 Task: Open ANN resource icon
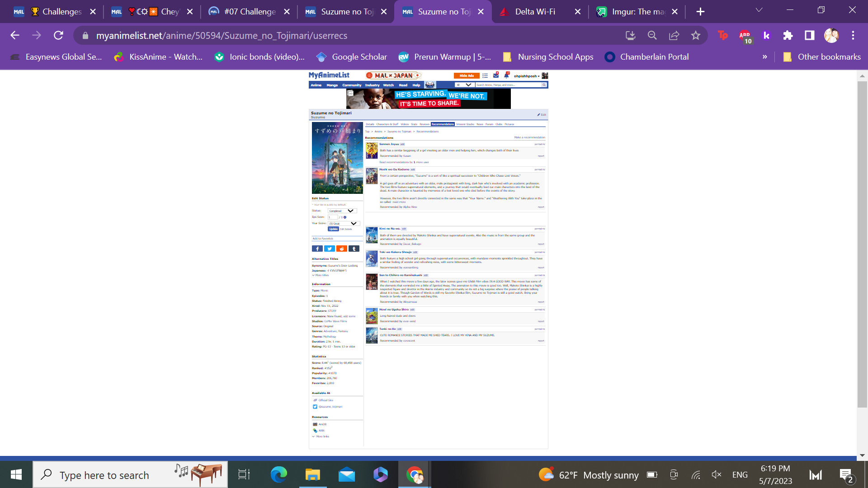click(x=315, y=431)
